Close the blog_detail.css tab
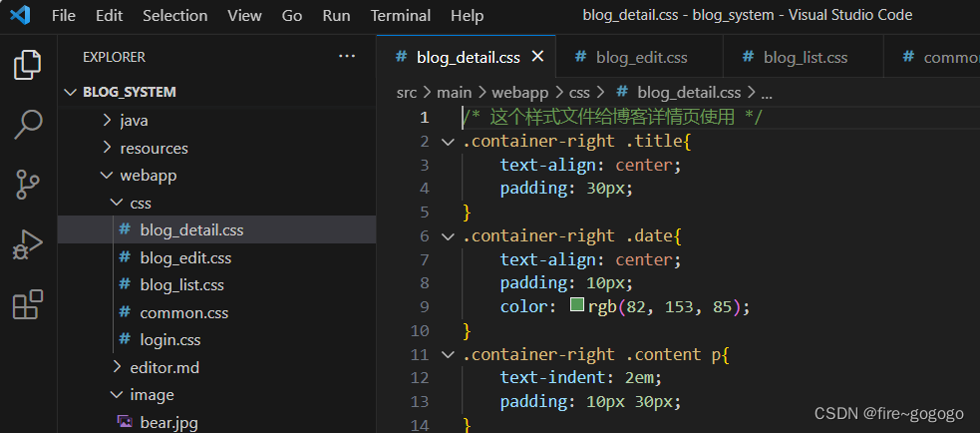Viewport: 980px width, 433px height. [x=537, y=57]
